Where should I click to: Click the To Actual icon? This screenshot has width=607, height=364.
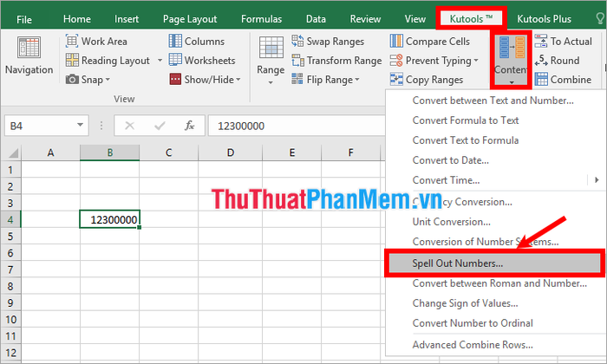(541, 41)
